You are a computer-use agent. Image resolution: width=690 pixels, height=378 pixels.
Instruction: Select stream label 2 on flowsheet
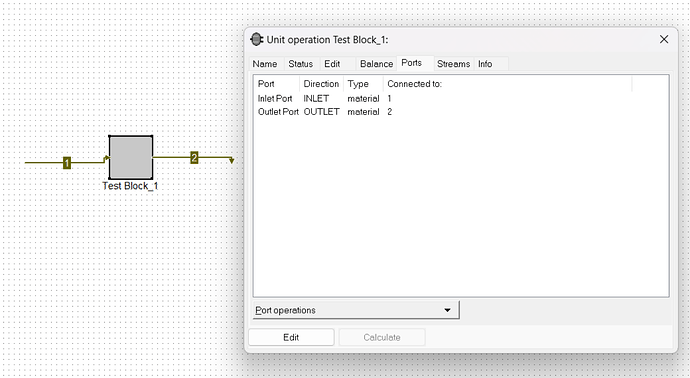coord(194,158)
